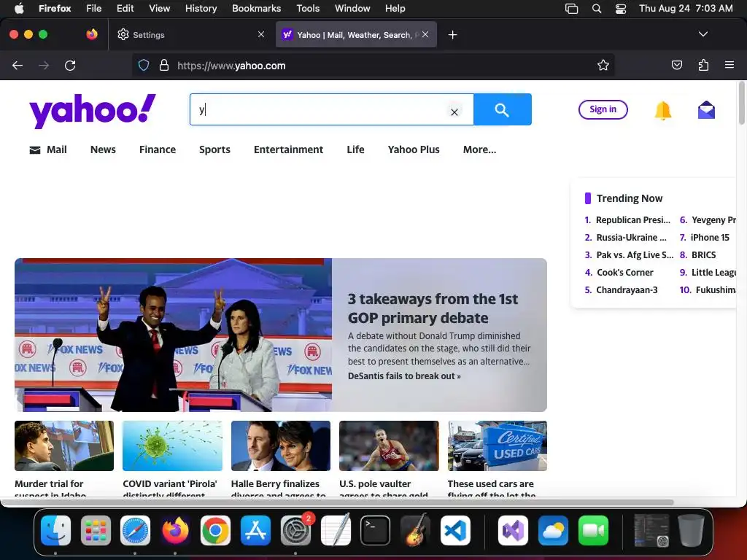Open Safari from the Dock
747x560 pixels.
point(135,531)
